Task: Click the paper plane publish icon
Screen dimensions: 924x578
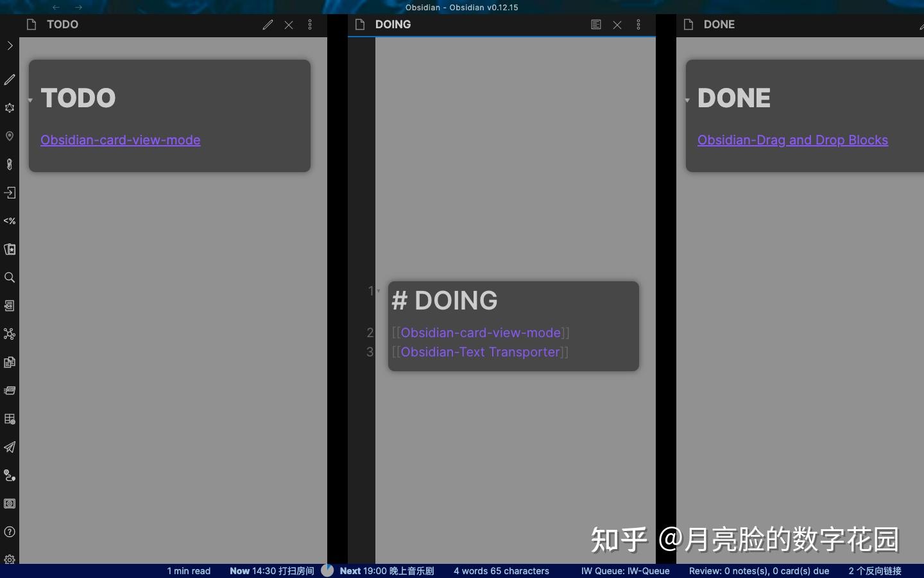Action: coord(10,448)
